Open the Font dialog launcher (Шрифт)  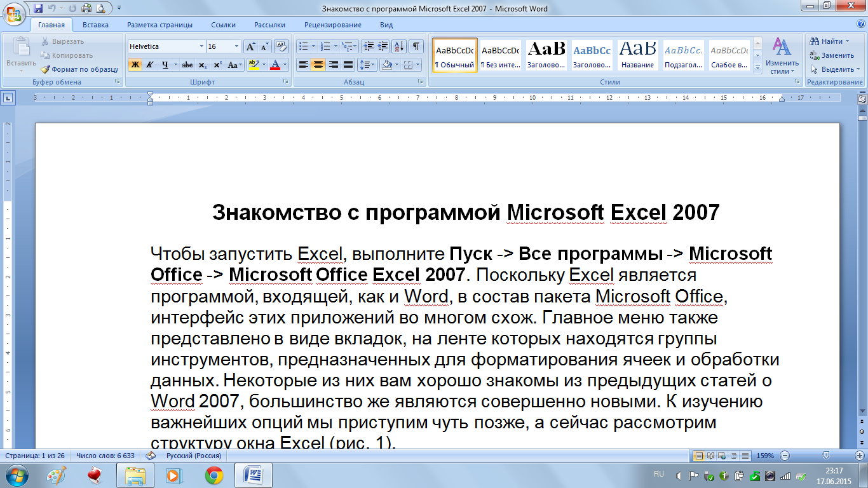(286, 82)
